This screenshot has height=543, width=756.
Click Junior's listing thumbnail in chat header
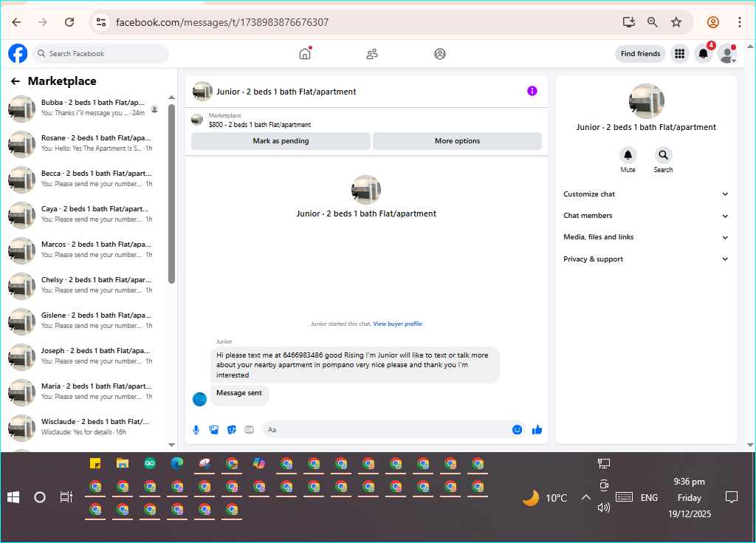click(x=202, y=91)
